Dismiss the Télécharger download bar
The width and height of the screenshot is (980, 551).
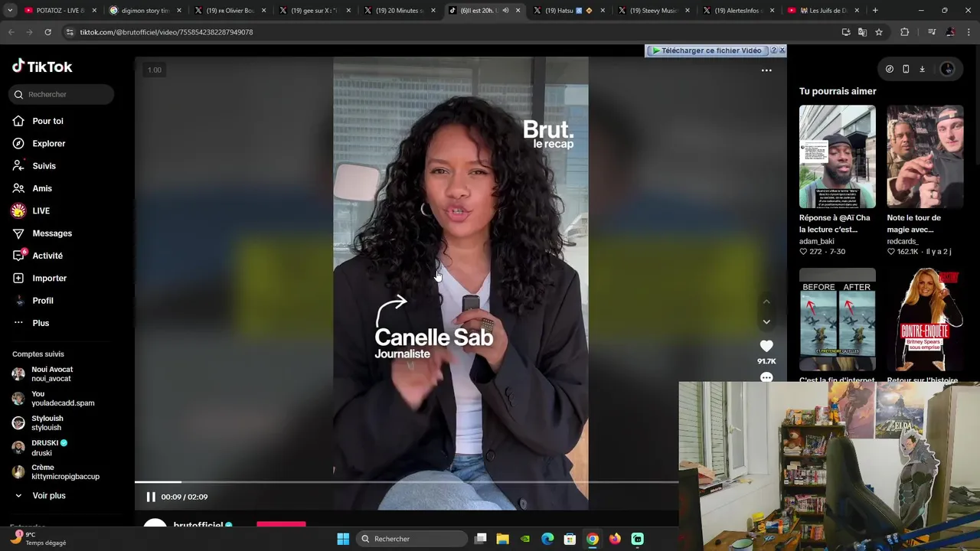click(x=782, y=51)
